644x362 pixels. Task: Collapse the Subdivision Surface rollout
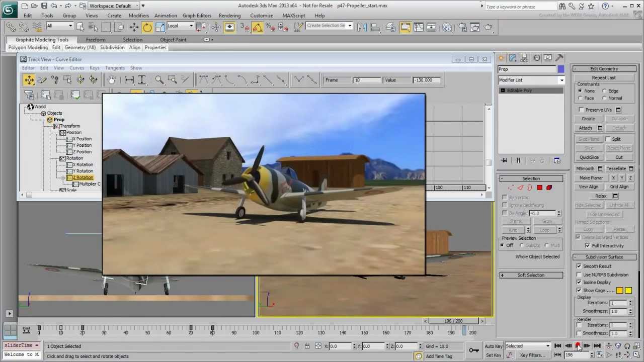(x=604, y=257)
